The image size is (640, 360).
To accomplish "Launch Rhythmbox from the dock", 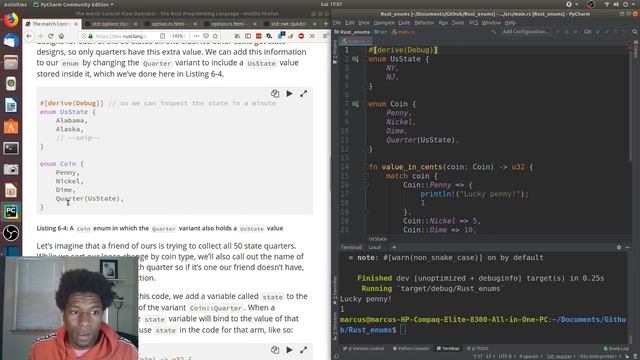I will pos(11,84).
